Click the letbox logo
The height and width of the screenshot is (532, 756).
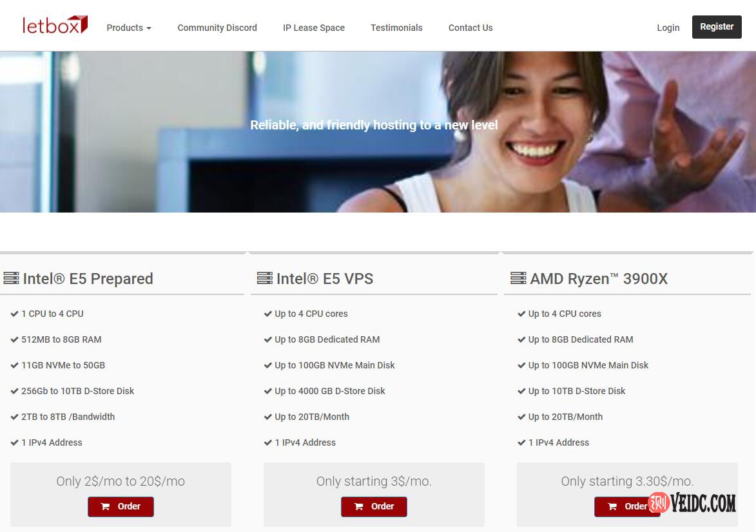tap(55, 25)
